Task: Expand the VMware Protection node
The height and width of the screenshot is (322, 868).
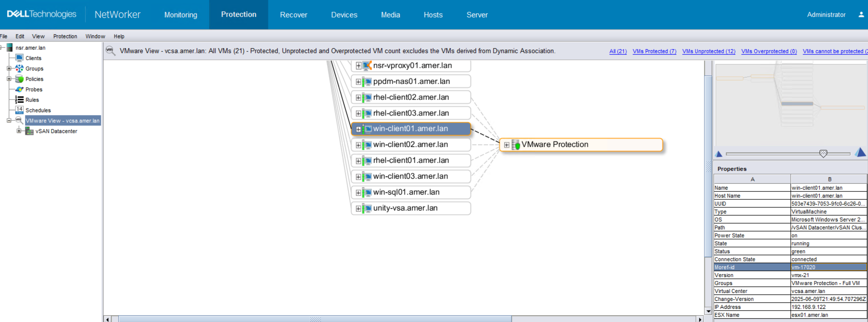Action: point(507,145)
